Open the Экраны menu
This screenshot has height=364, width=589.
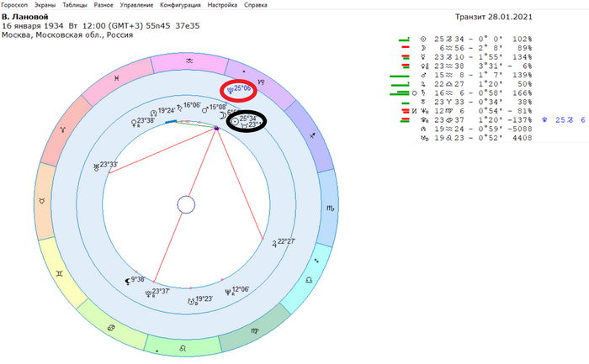[x=45, y=5]
